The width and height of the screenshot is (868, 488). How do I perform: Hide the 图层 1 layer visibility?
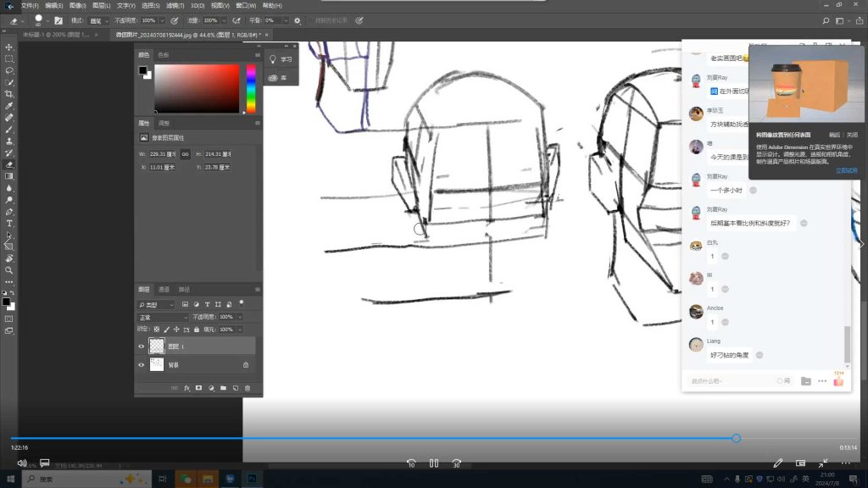pyautogui.click(x=142, y=346)
